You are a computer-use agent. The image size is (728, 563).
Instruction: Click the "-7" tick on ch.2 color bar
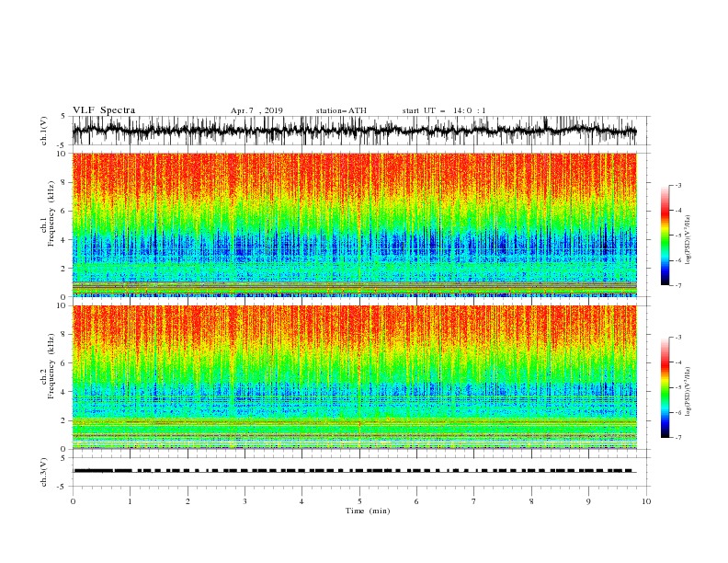pyautogui.click(x=678, y=438)
